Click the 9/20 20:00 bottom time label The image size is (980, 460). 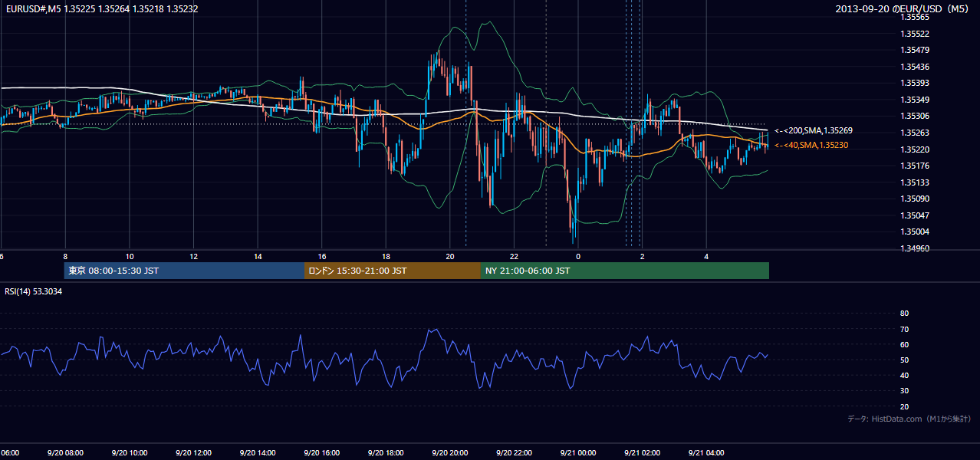pyautogui.click(x=450, y=452)
